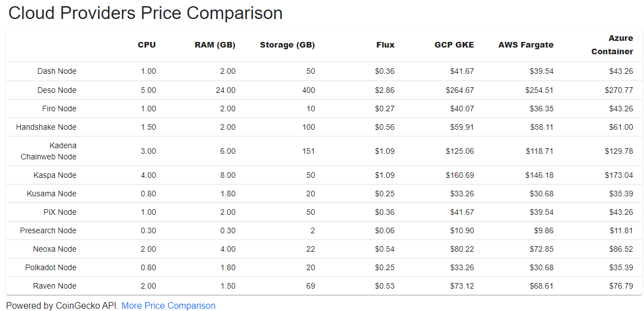Select the PiX Node row label

59,212
